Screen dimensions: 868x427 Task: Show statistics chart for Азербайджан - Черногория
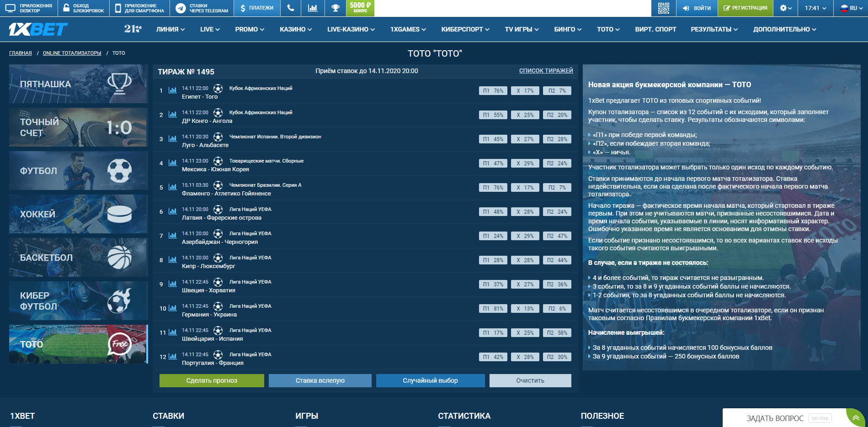[x=172, y=236]
